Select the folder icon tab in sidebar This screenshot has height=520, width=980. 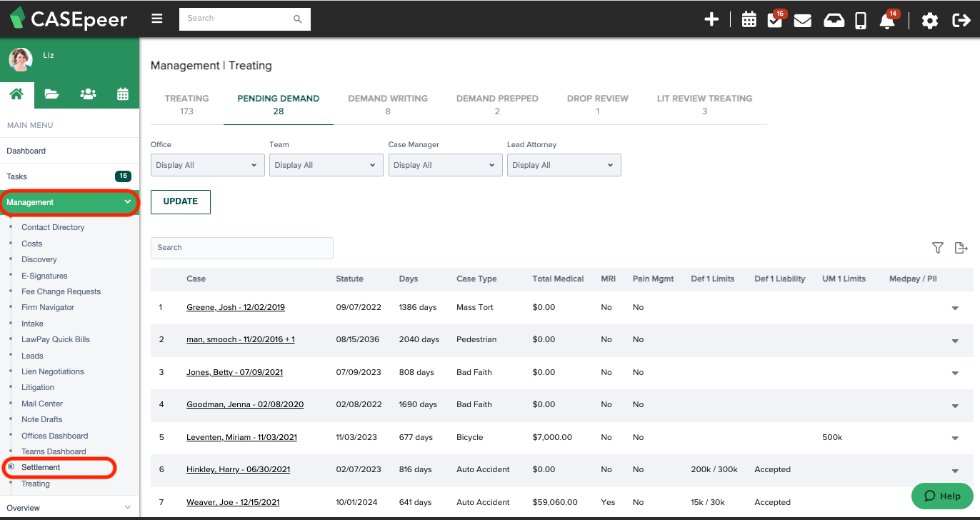click(51, 94)
